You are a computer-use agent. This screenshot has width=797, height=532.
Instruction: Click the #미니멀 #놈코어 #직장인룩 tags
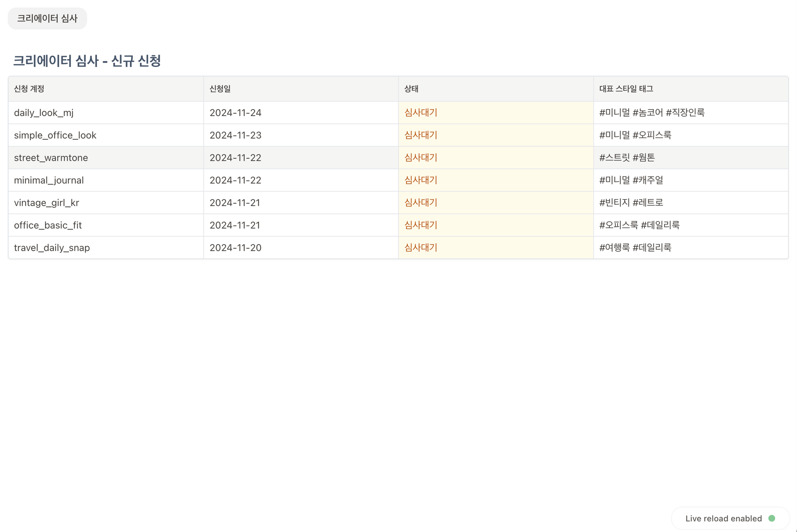(x=652, y=113)
